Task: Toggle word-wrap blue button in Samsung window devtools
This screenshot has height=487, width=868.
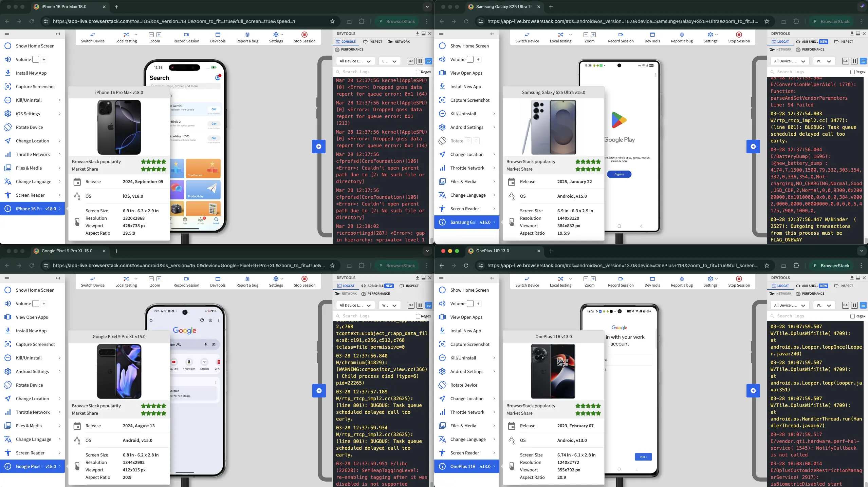Action: pyautogui.click(x=863, y=61)
